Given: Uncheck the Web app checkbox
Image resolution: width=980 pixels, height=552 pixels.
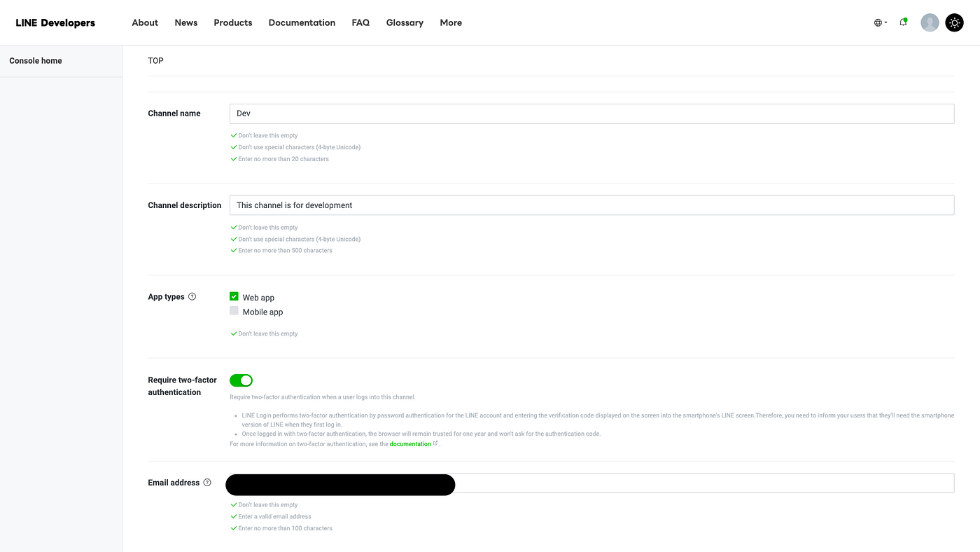Looking at the screenshot, I should (x=234, y=296).
